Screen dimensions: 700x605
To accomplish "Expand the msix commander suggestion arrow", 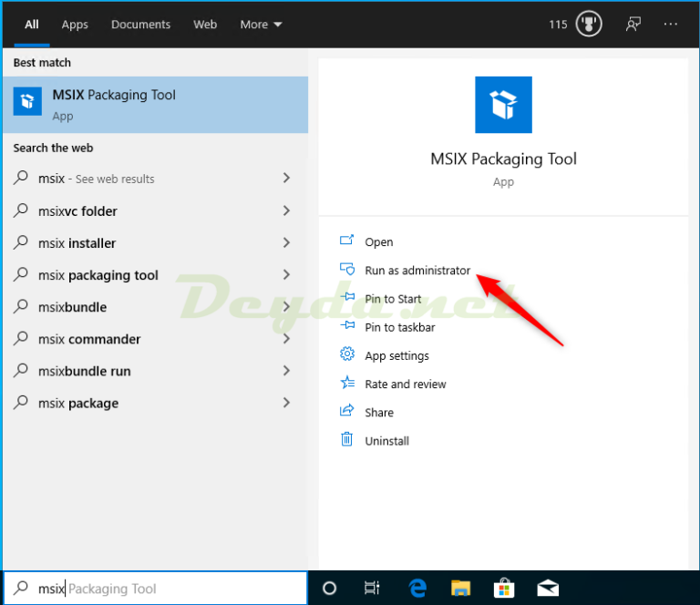I will [286, 339].
